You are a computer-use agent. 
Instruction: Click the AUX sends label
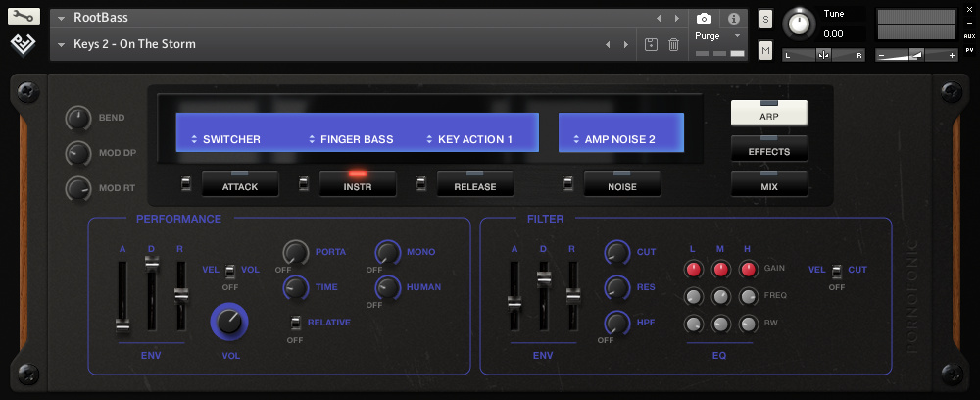pos(969,36)
